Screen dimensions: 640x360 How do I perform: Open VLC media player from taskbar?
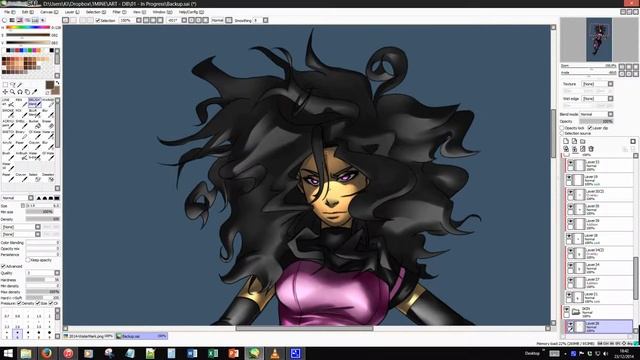click(x=275, y=353)
